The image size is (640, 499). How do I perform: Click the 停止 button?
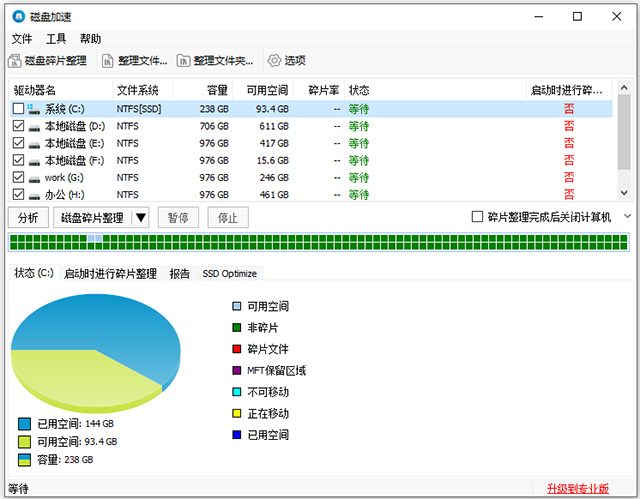228,217
